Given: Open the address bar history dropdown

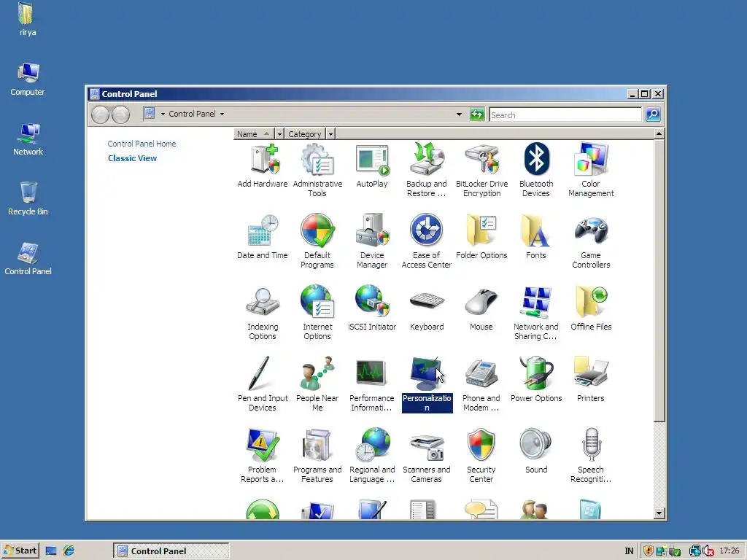Looking at the screenshot, I should tap(460, 114).
